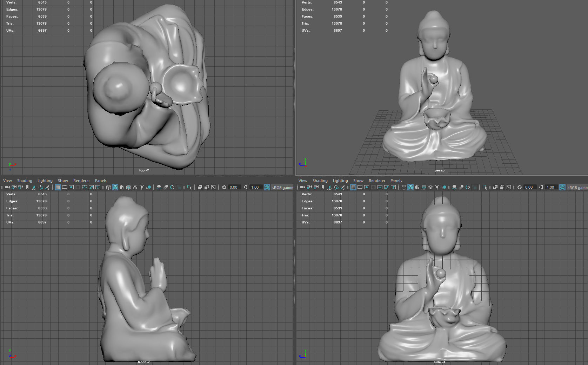Open Show menu of side -X panel
This screenshot has width=588, height=365.
pos(358,181)
